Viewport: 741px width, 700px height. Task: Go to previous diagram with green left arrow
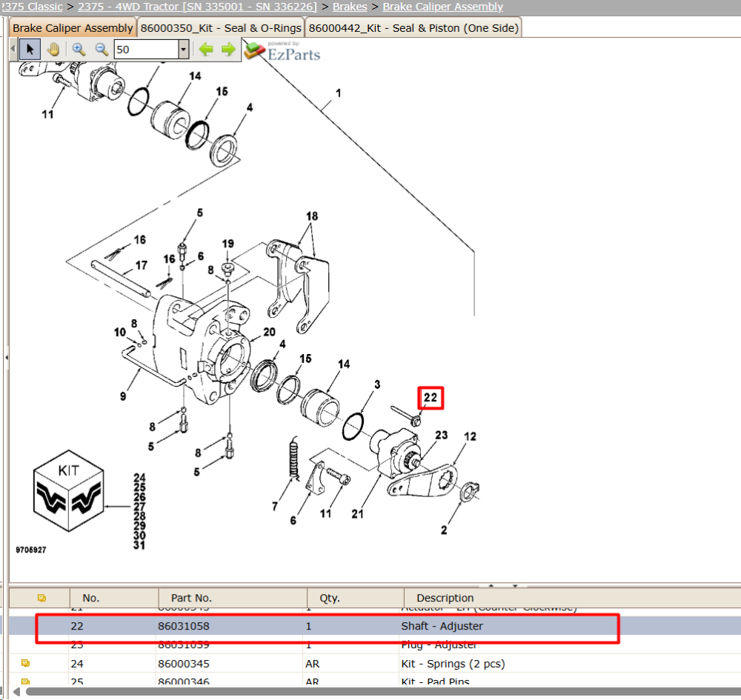click(x=206, y=49)
